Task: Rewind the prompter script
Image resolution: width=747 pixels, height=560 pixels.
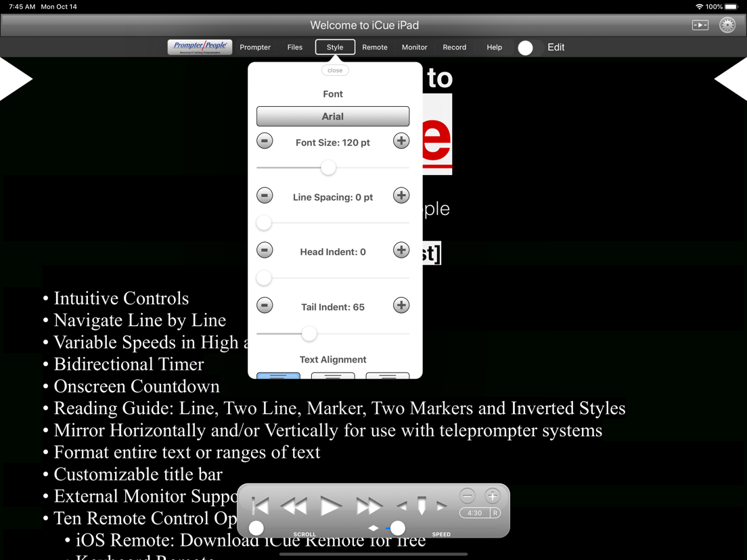Action: click(x=294, y=506)
